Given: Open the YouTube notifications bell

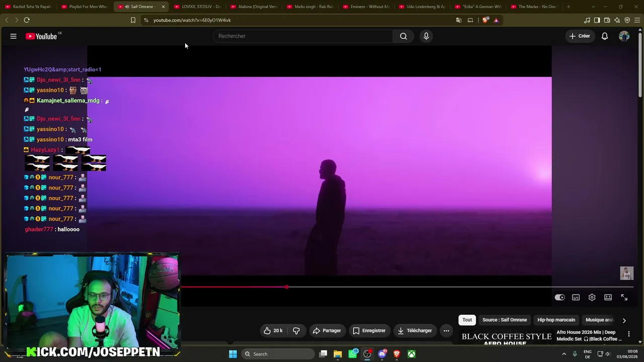Looking at the screenshot, I should (x=605, y=36).
